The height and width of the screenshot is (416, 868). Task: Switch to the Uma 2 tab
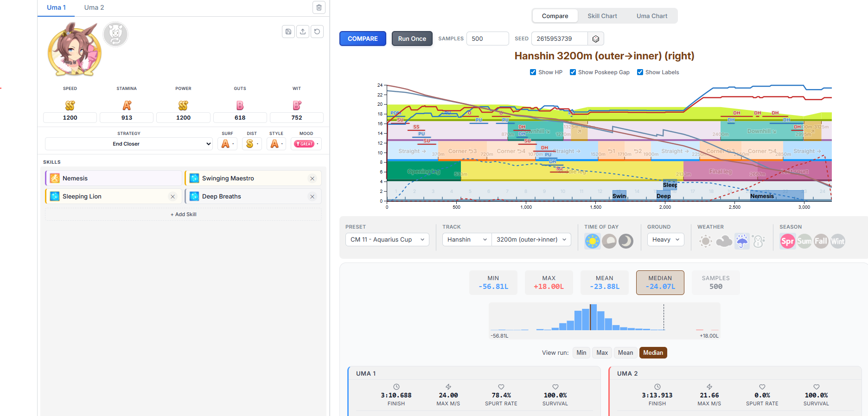(94, 7)
